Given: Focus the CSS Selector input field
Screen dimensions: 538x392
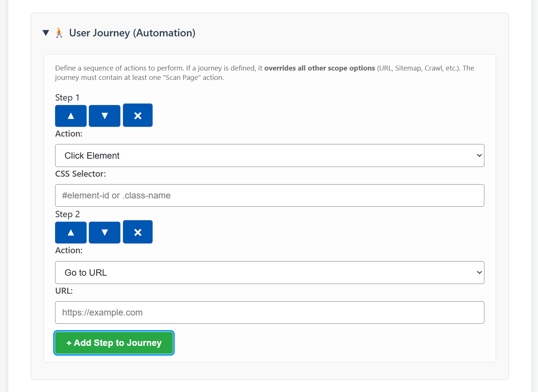Looking at the screenshot, I should pos(270,195).
